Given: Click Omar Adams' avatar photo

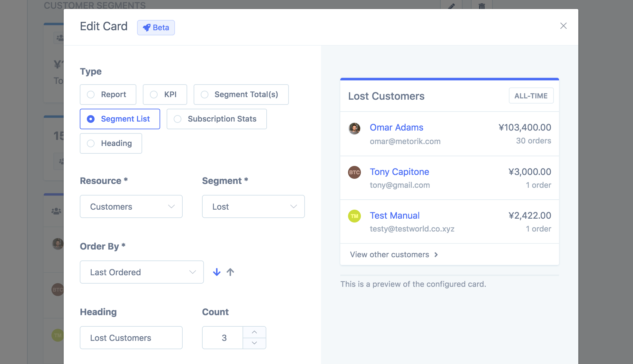Looking at the screenshot, I should (x=354, y=128).
